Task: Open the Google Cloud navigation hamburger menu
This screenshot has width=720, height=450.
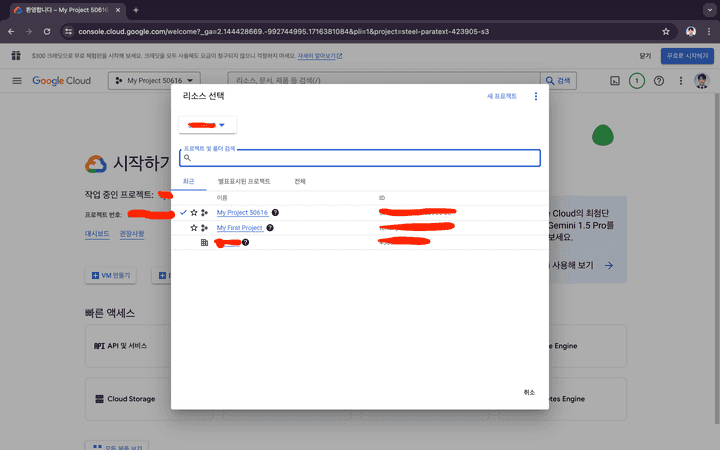Action: pyautogui.click(x=17, y=80)
